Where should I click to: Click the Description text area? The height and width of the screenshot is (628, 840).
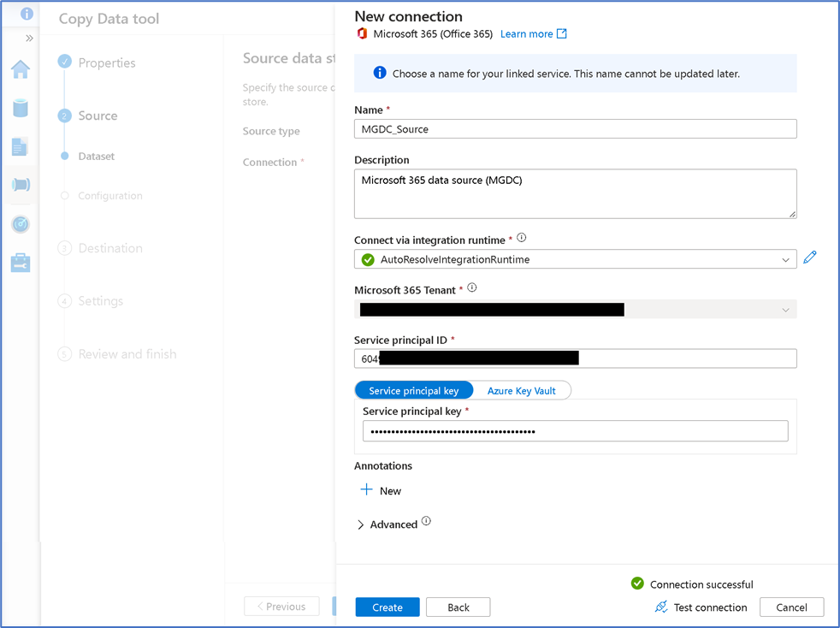pyautogui.click(x=576, y=193)
